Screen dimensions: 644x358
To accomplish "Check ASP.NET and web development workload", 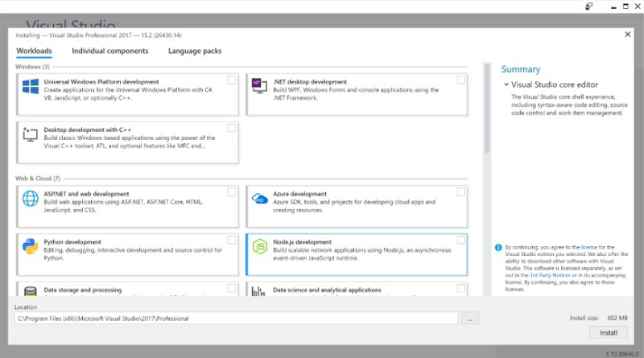I will point(232,192).
